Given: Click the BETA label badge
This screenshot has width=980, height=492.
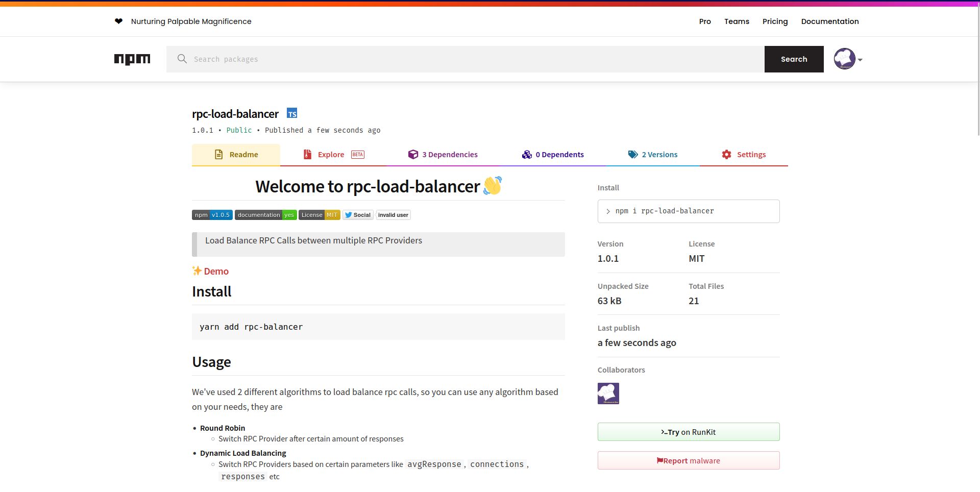Looking at the screenshot, I should coord(358,155).
